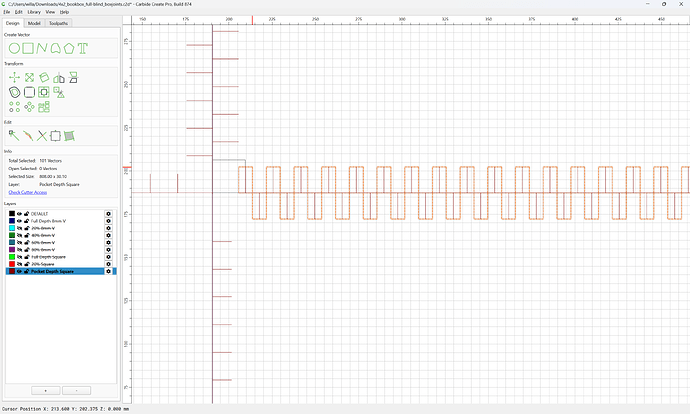This screenshot has height=414, width=690.
Task: Open the rounded corner tool
Action: tap(29, 92)
